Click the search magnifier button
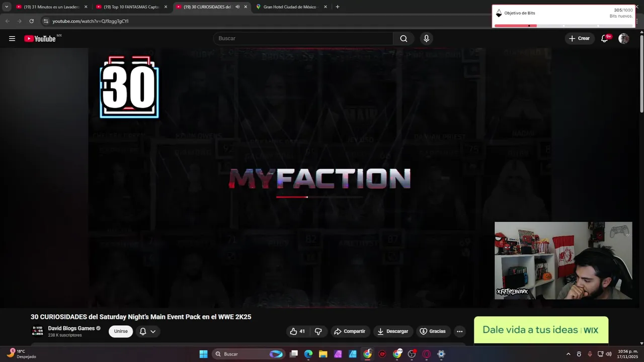Viewport: 644px width, 362px height. 404,39
